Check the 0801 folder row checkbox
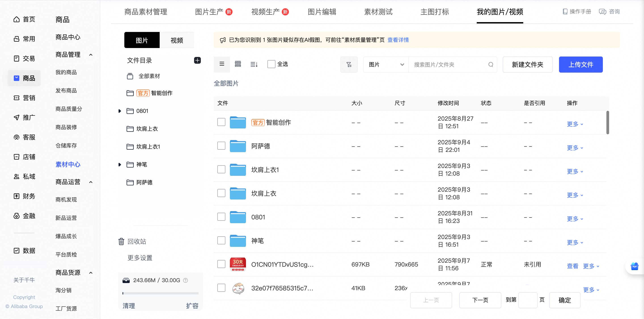 (x=221, y=217)
